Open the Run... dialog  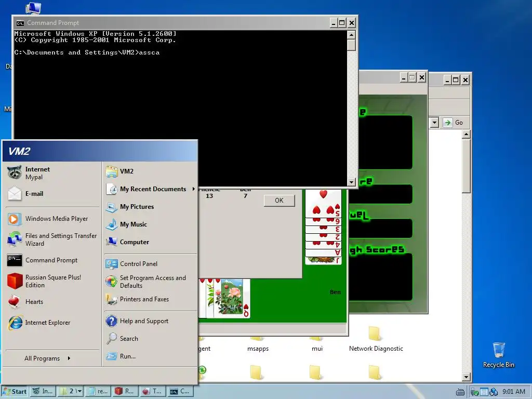150,356
